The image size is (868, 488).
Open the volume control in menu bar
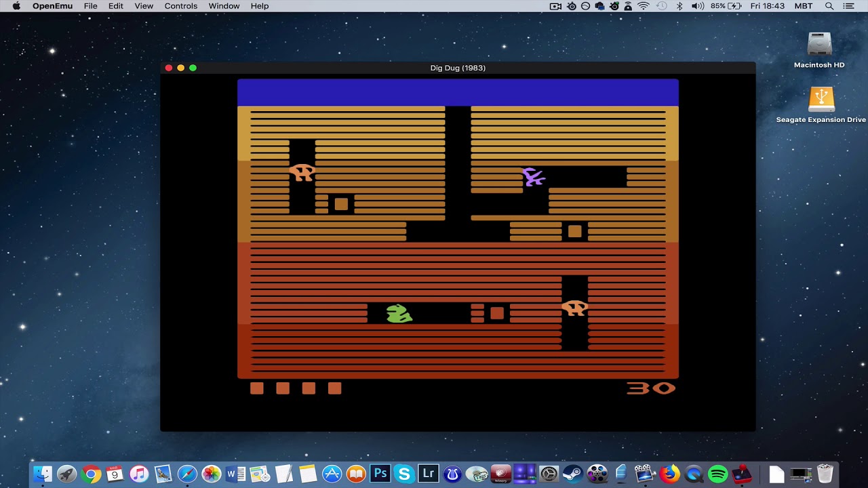coord(698,6)
